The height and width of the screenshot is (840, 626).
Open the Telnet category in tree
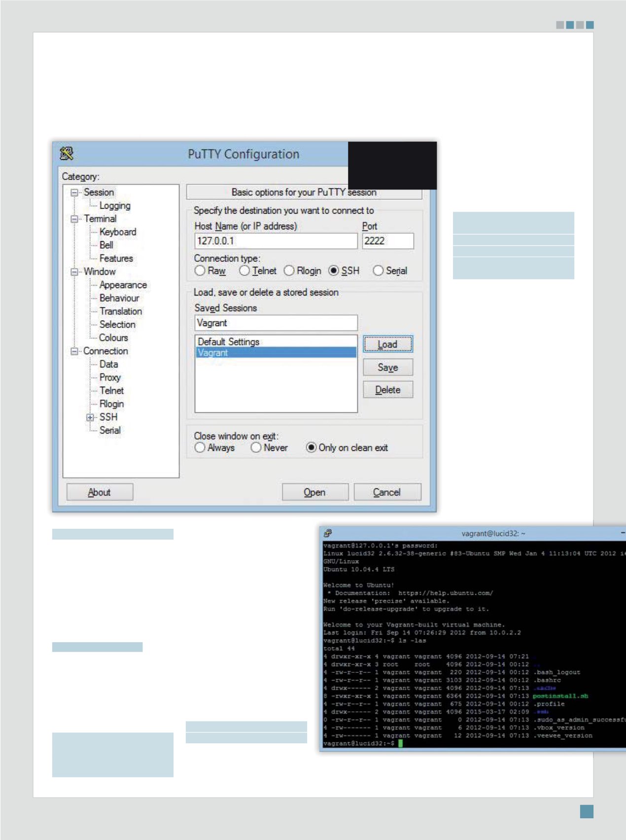pyautogui.click(x=111, y=391)
